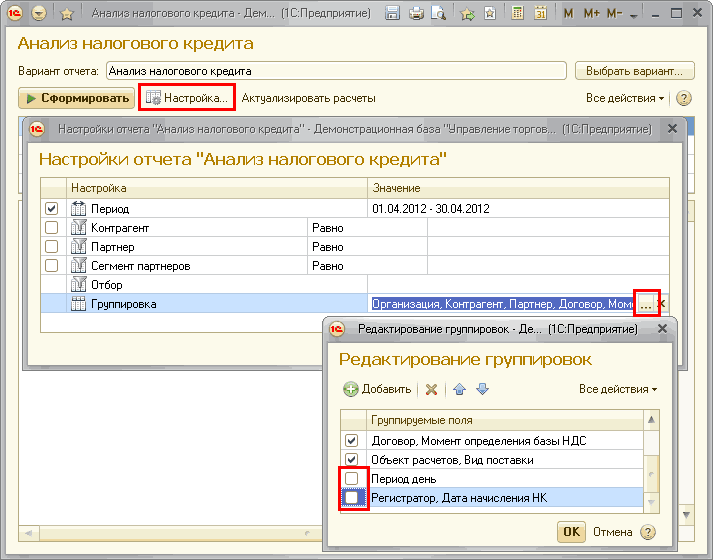Click the Сформировать button
This screenshot has height=560, width=713.
tap(77, 98)
